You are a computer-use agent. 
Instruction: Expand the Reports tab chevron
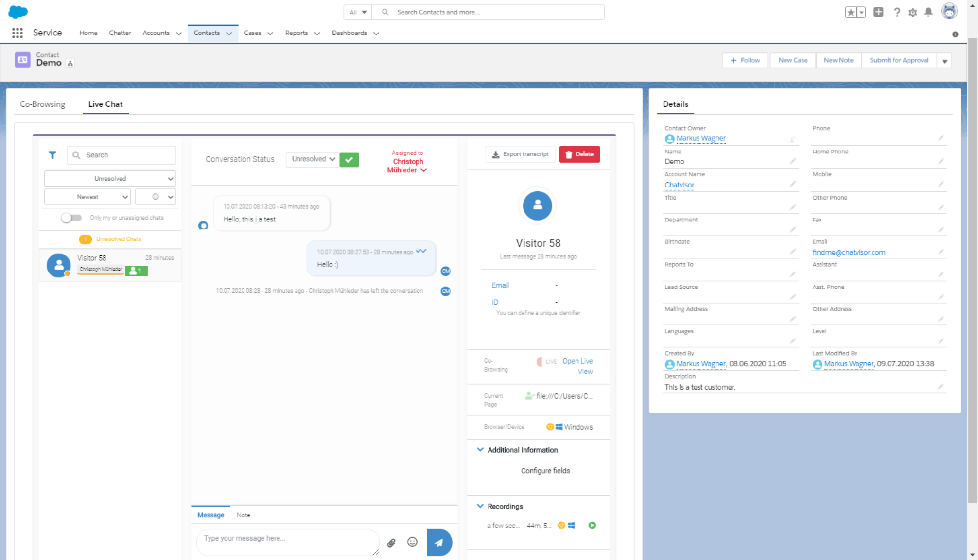pyautogui.click(x=317, y=34)
